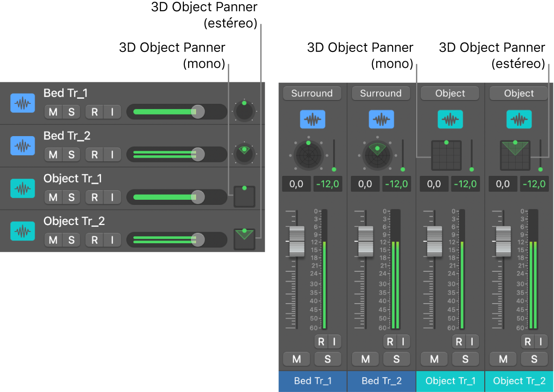This screenshot has width=554, height=392.
Task: Click the pan knob in the Bed Tr_1 track header
Action: click(244, 111)
